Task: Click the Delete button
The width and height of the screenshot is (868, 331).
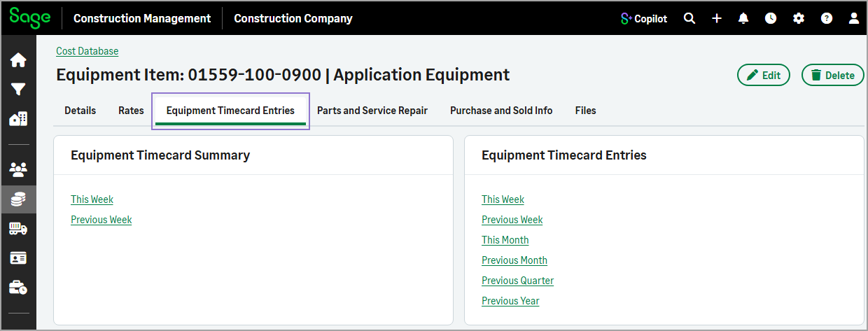Action: 833,76
